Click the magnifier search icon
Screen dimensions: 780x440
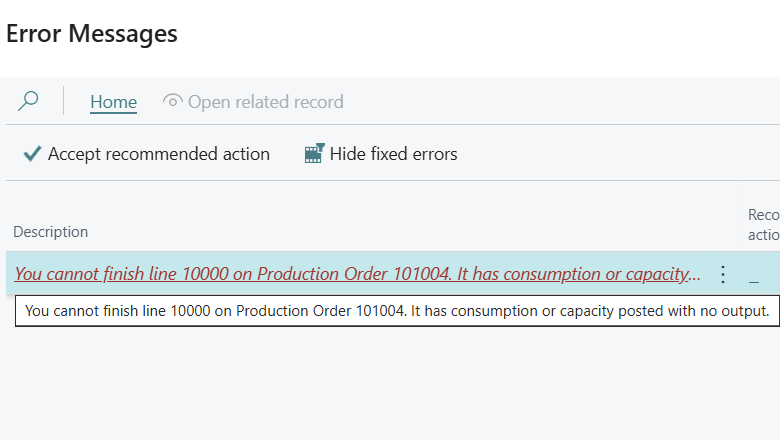(28, 101)
